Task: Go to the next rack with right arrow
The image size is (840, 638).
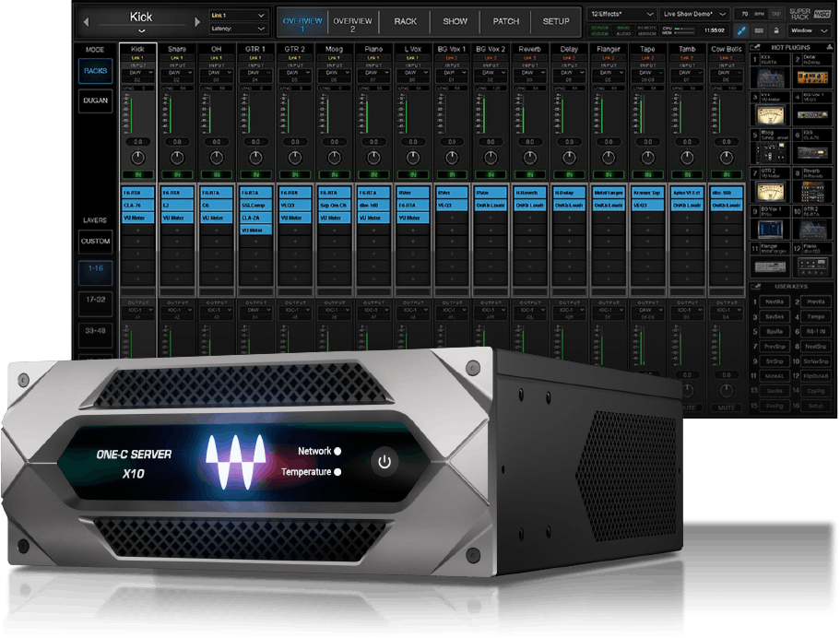Action: pos(197,22)
